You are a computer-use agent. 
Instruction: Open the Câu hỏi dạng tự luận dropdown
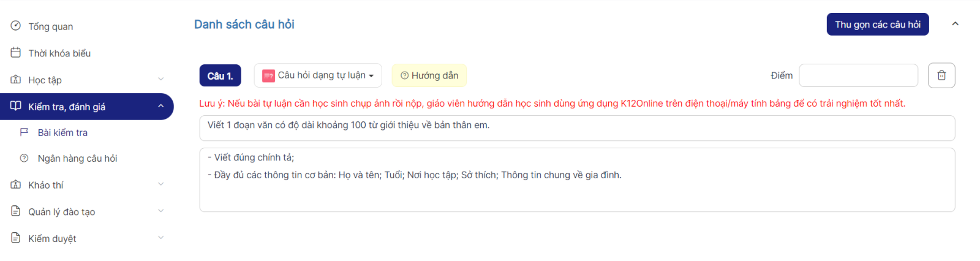pyautogui.click(x=318, y=75)
